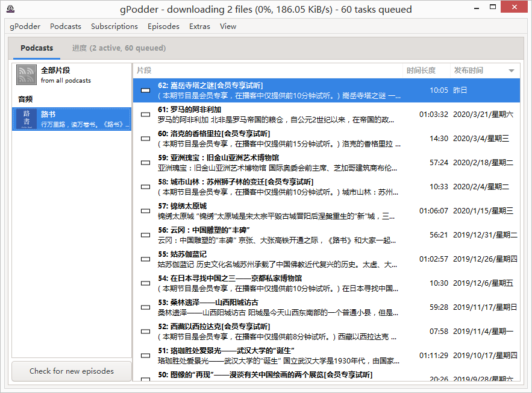Click the 59:28 duration value
This screenshot has height=393, width=532.
[439, 307]
